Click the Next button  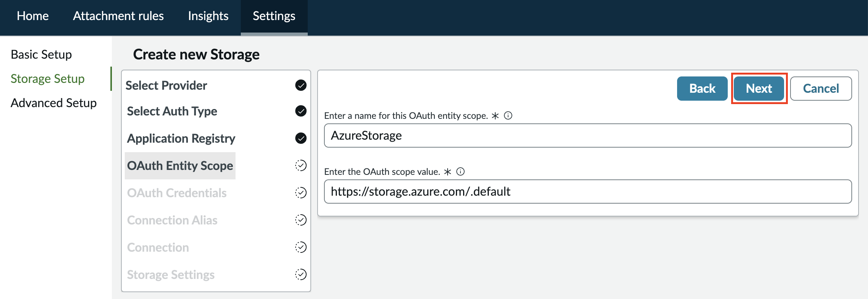pyautogui.click(x=759, y=89)
